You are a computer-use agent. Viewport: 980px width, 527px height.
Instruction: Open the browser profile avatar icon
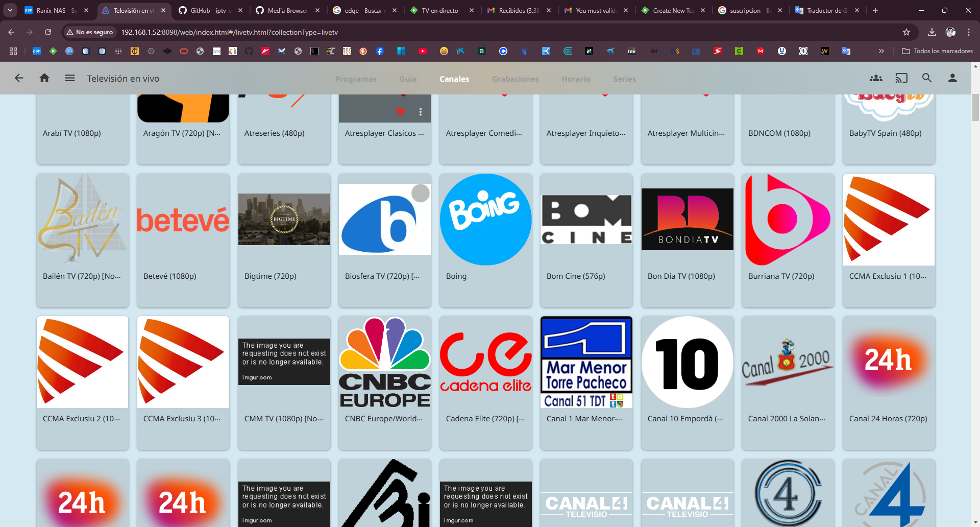(950, 32)
